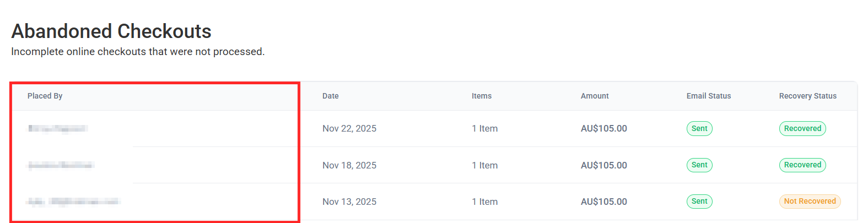
Task: Click the Recovery Status column header
Action: [x=807, y=96]
